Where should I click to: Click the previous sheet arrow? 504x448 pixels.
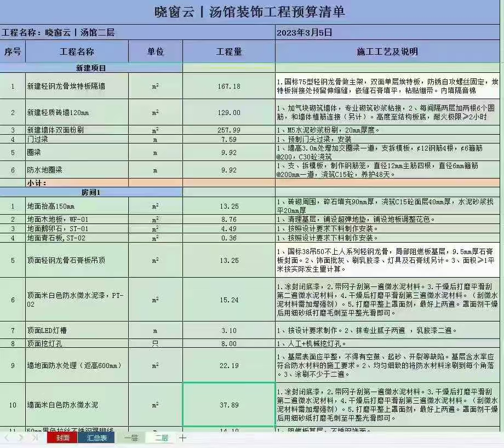[x=7, y=438]
